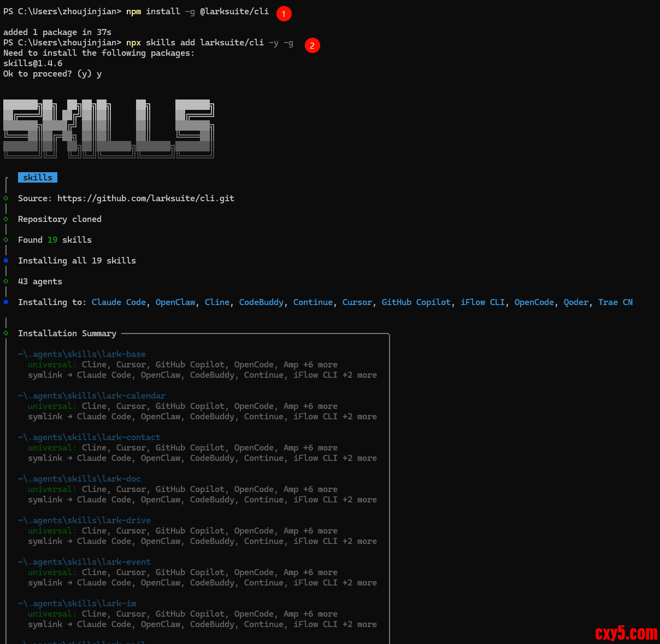The width and height of the screenshot is (660, 644).
Task: Click the green diamond beside Source line
Action: pos(6,198)
